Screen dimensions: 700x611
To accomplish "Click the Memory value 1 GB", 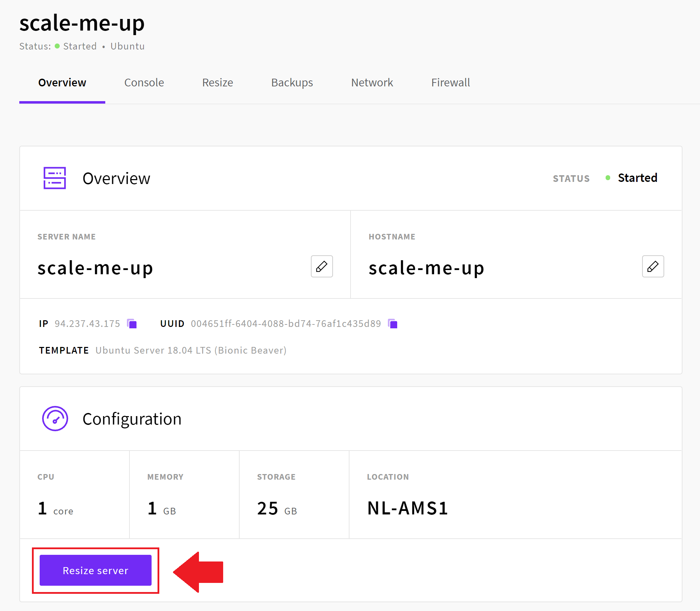I will coord(162,508).
